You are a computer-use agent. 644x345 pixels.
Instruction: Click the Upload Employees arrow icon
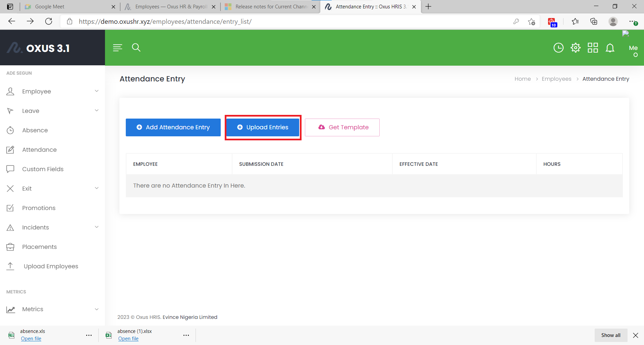coord(10,266)
